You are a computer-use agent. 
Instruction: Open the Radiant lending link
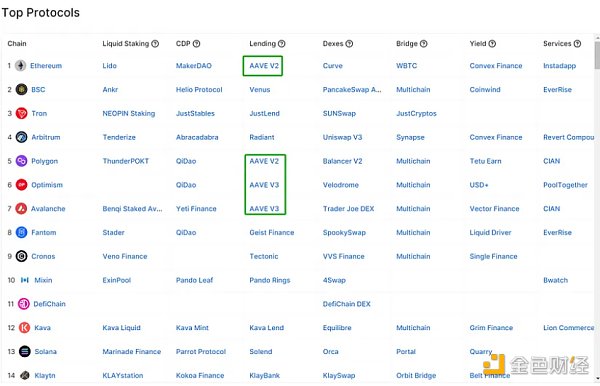(x=262, y=137)
